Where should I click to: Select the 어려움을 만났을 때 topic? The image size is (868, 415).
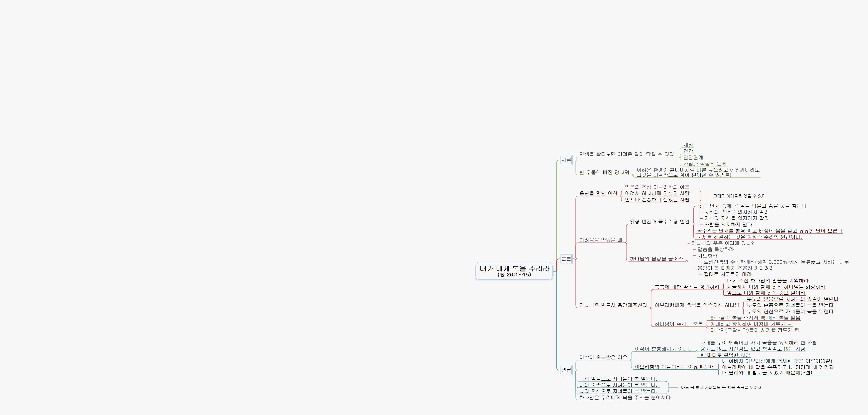tap(600, 240)
